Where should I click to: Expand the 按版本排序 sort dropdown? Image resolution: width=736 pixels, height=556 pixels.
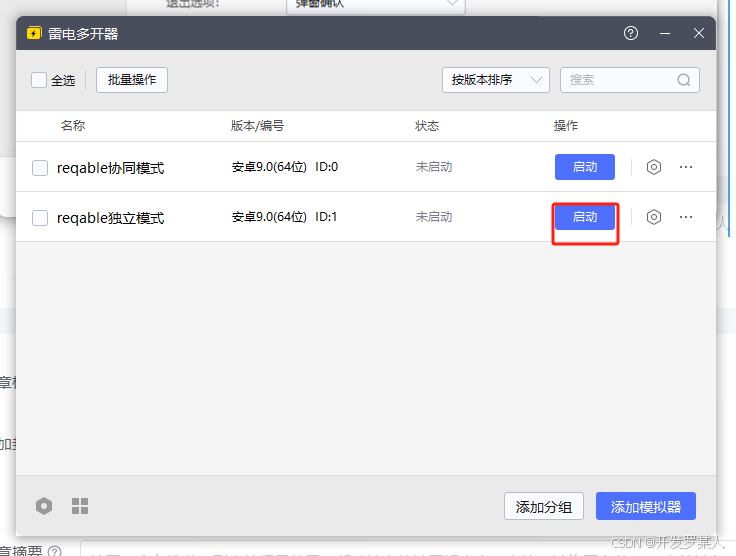[x=496, y=80]
